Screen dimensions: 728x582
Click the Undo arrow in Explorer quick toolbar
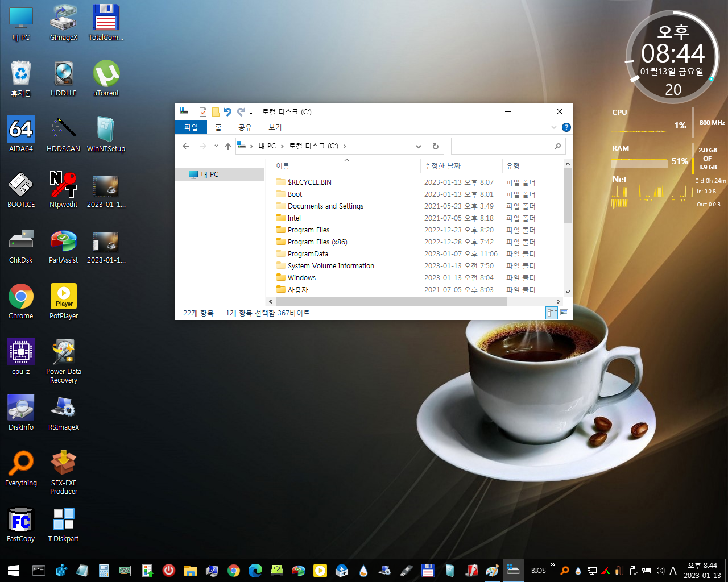tap(228, 112)
